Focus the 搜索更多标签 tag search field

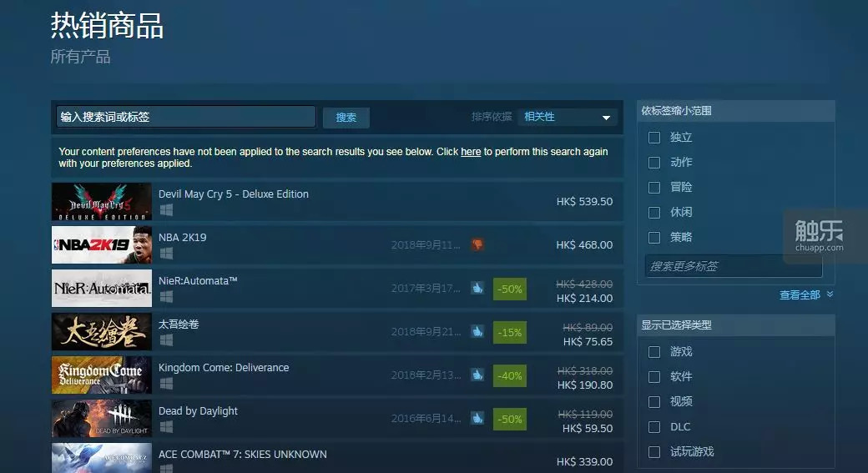point(734,266)
